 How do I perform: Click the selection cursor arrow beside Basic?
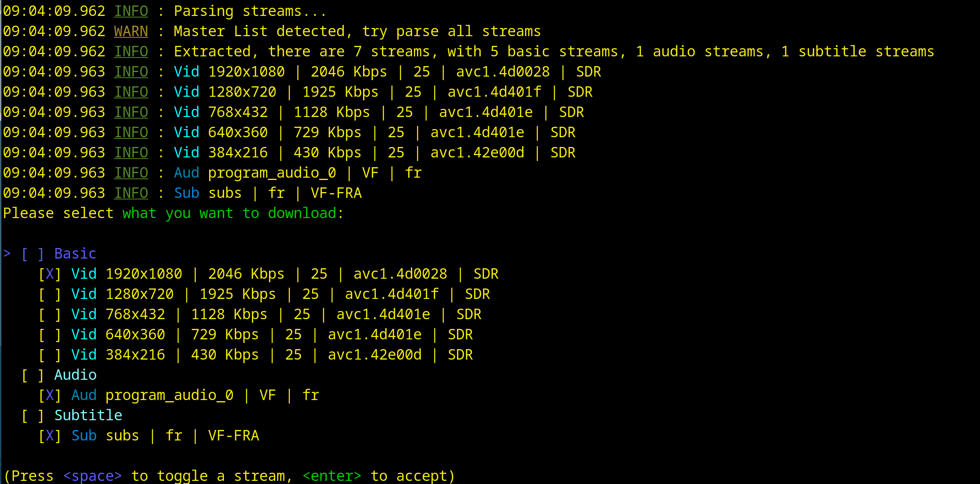tap(7, 254)
